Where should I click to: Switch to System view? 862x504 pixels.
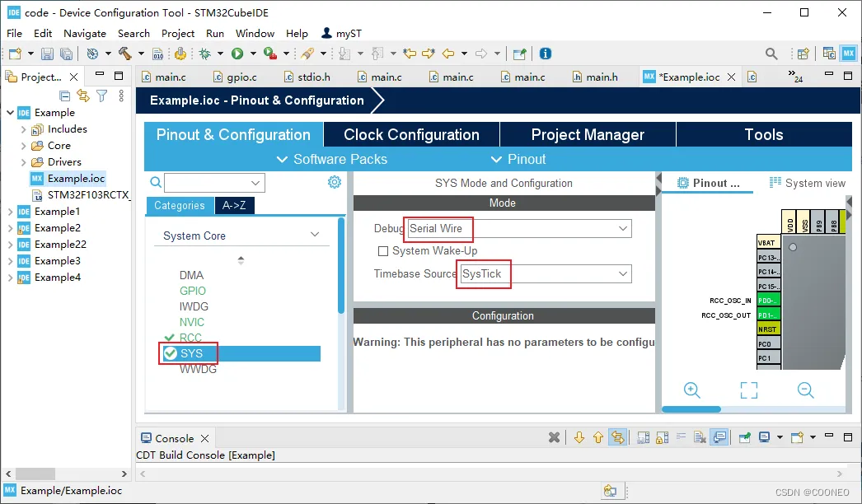pyautogui.click(x=808, y=183)
